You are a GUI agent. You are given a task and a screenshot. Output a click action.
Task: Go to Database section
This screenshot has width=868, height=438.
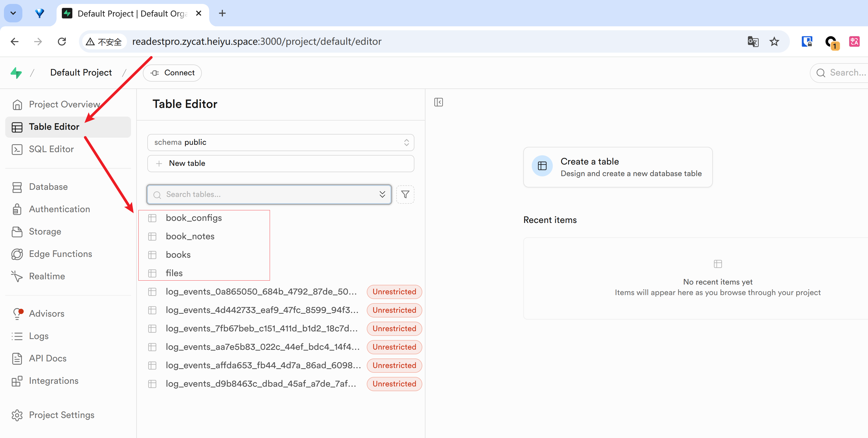(x=68, y=187)
